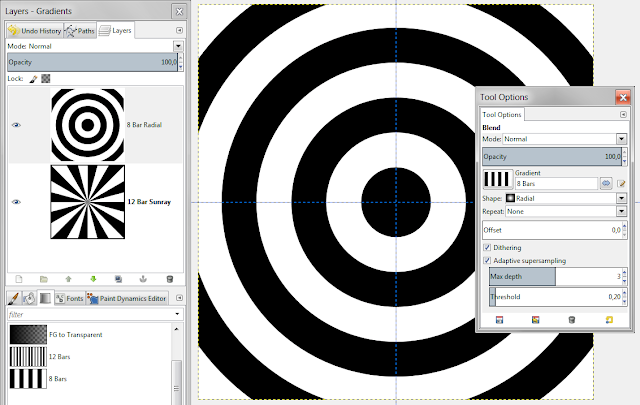The image size is (640, 405).
Task: Adjust the Threshold slider
Action: pyautogui.click(x=555, y=297)
